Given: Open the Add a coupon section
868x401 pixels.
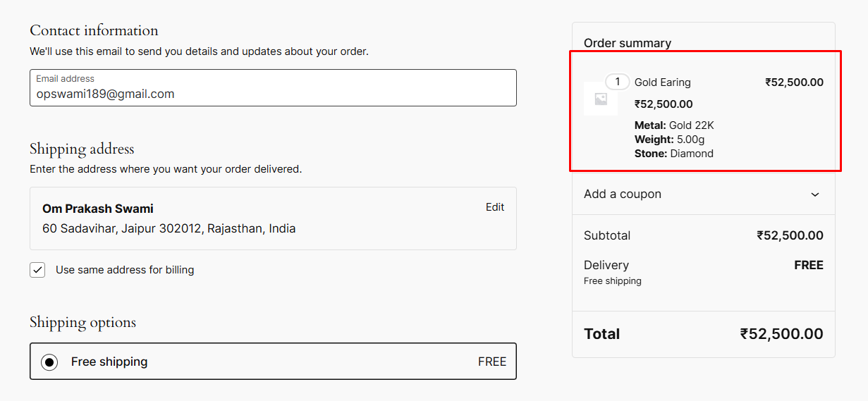Looking at the screenshot, I should tap(704, 194).
